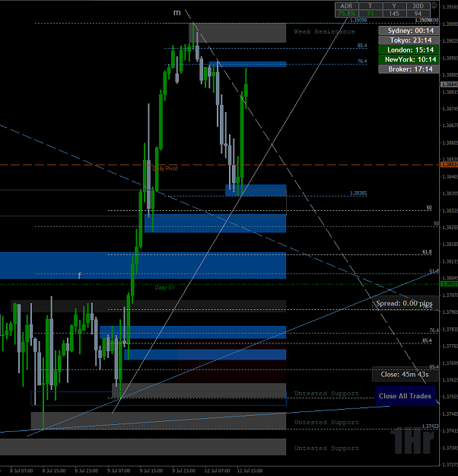
Task: Click the 12 Jul 07:00 time label
Action: click(217, 471)
